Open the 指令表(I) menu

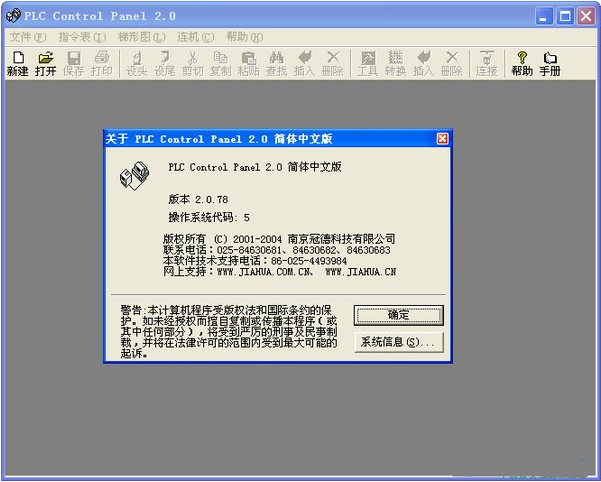tap(82, 37)
